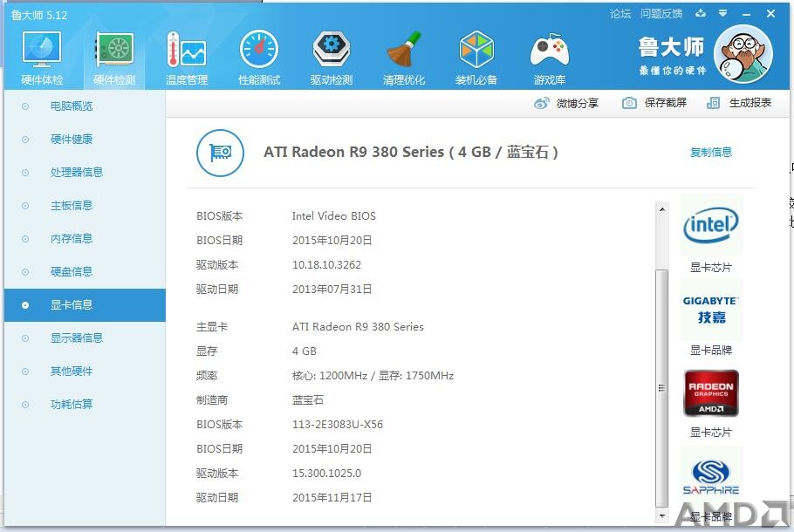Viewport: 794px width, 532px height.
Task: Select 硬盘信息 in sidebar
Action: (85, 272)
